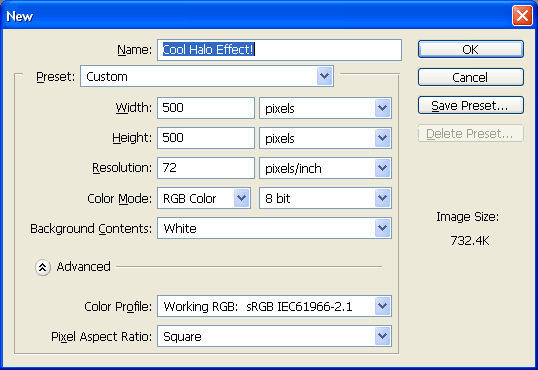Open the Width units dropdown
The image size is (538, 370).
[325, 108]
